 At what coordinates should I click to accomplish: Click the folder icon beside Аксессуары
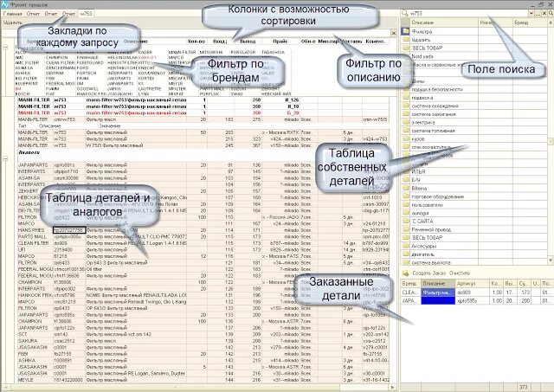click(x=406, y=246)
